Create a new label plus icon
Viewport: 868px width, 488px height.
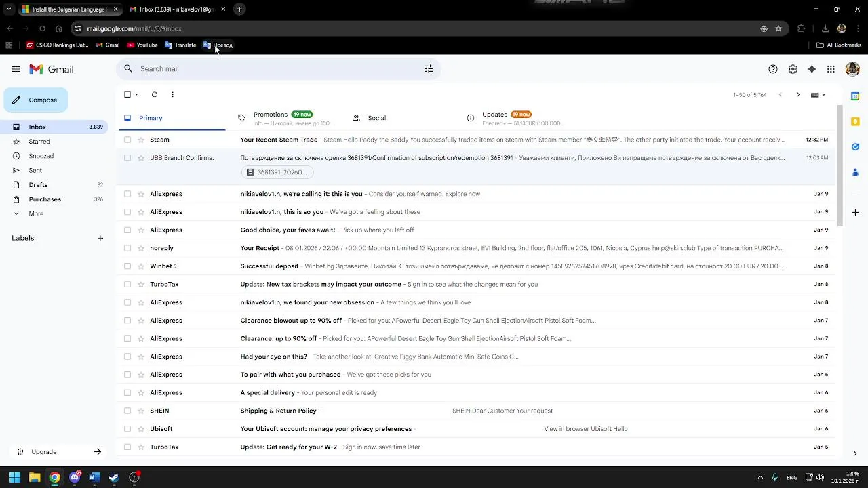(100, 238)
